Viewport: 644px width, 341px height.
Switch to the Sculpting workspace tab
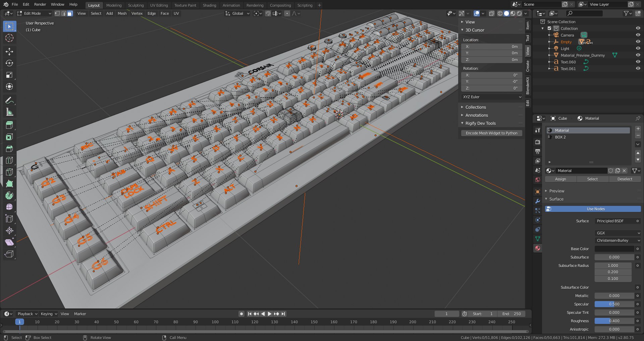coord(136,5)
